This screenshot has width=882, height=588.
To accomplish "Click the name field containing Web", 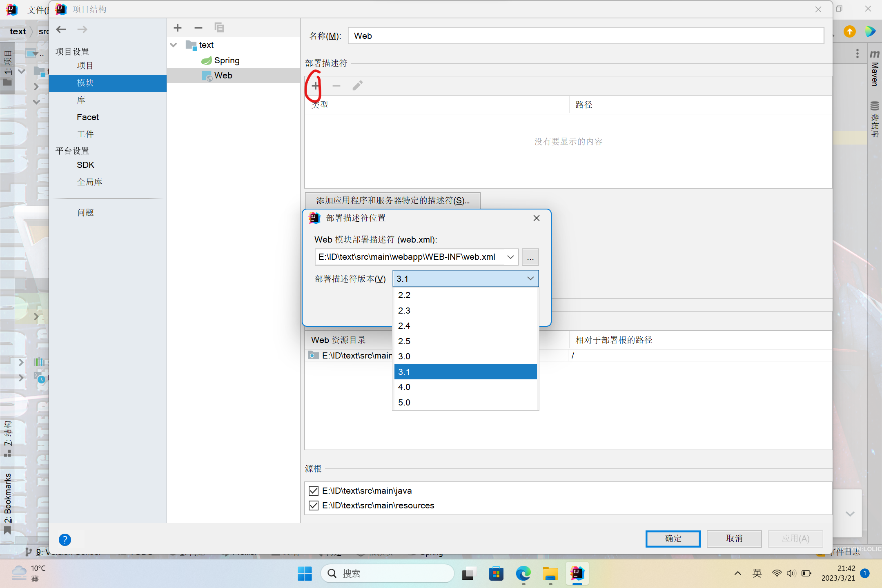I will pyautogui.click(x=586, y=36).
